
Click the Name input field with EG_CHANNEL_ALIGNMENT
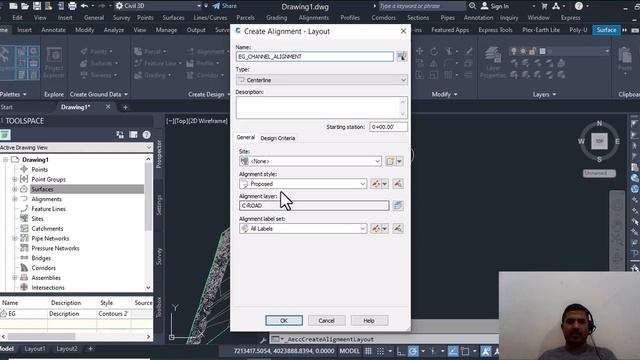[x=315, y=56]
